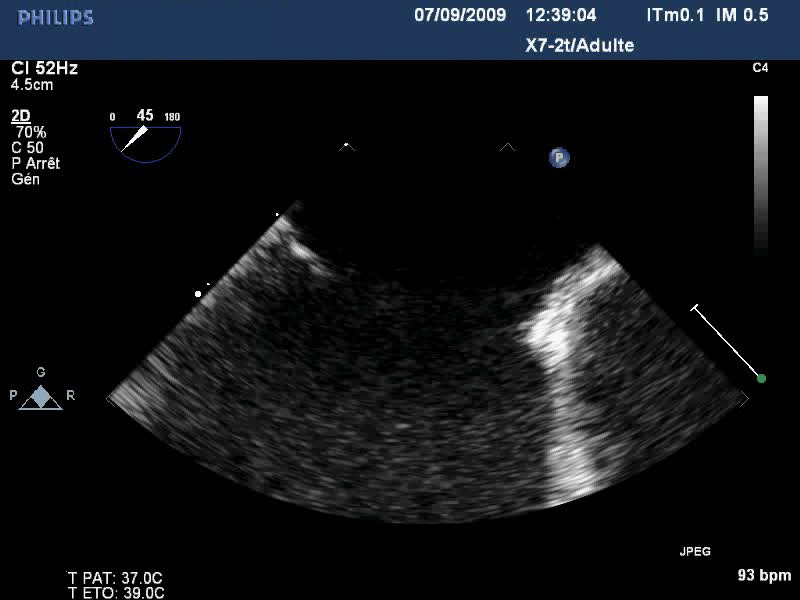Click the IM 0.5 mechanical index value
800x600 pixels.
point(742,15)
